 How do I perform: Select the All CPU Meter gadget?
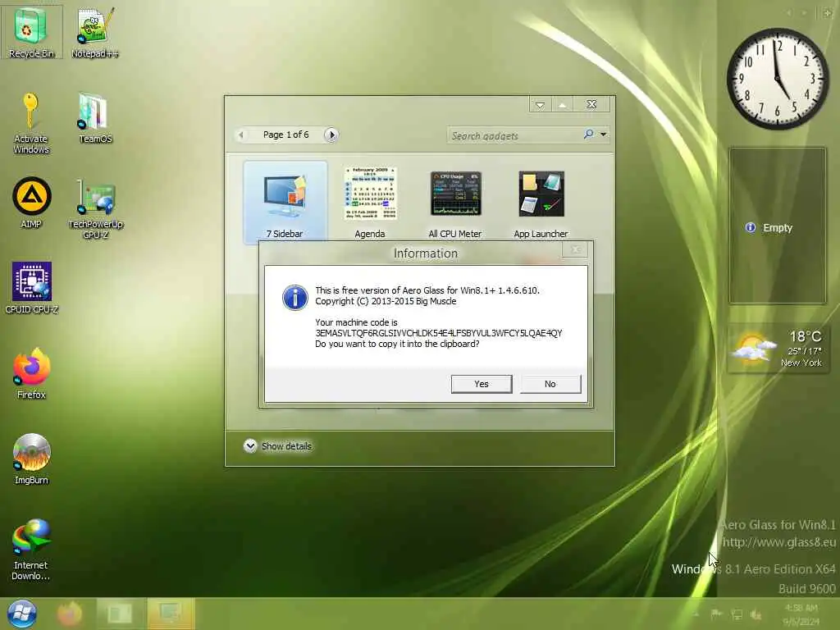pyautogui.click(x=455, y=203)
